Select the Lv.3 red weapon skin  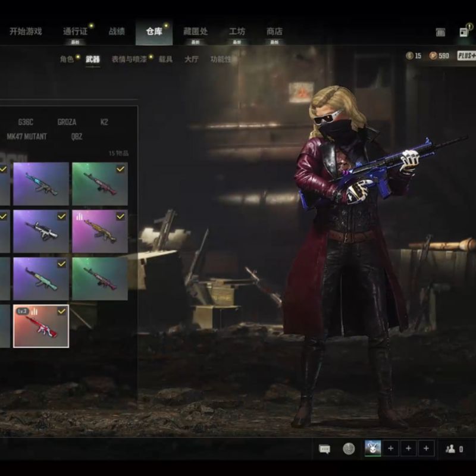click(41, 326)
